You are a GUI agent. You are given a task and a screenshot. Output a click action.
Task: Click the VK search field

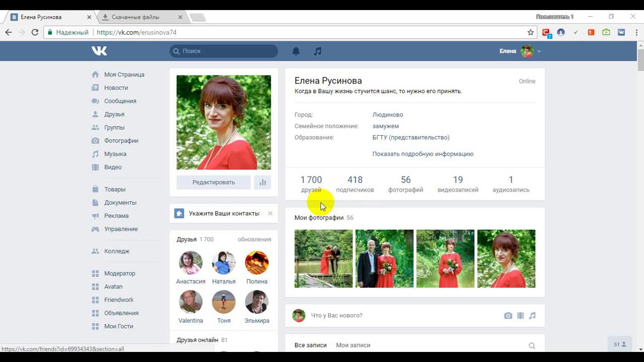tap(224, 51)
